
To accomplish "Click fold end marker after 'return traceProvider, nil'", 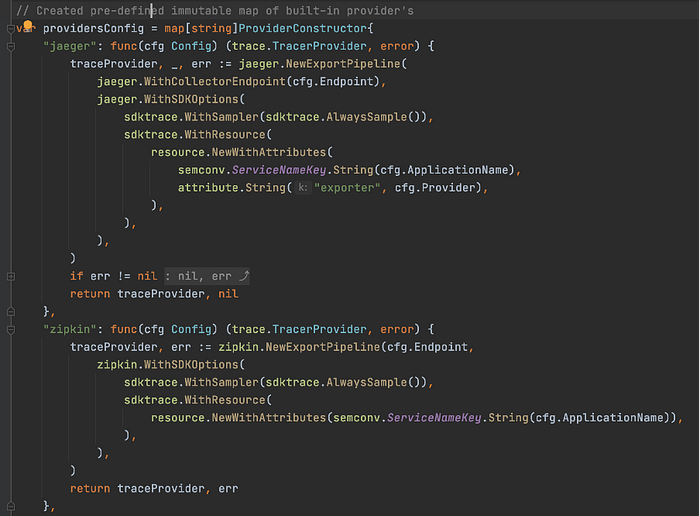I will coord(11,312).
